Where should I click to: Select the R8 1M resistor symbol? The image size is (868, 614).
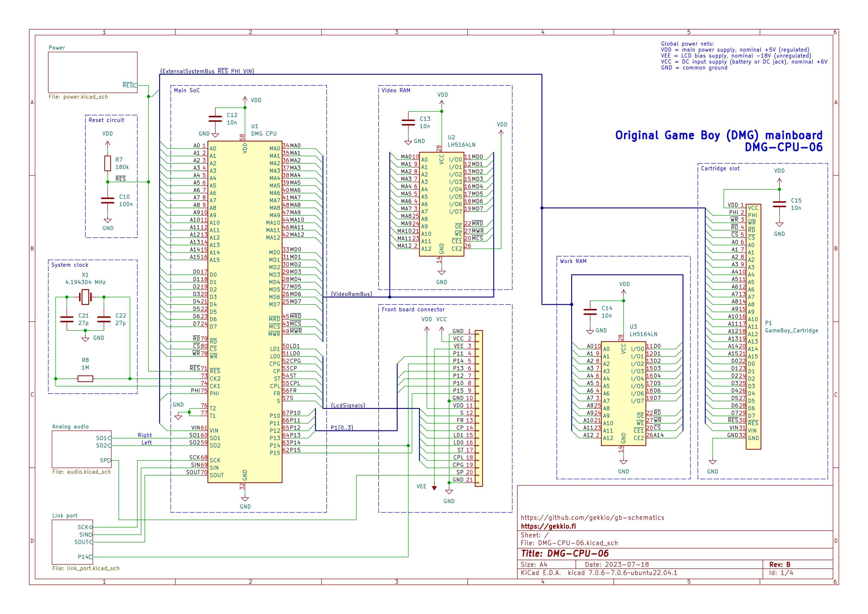[x=85, y=379]
